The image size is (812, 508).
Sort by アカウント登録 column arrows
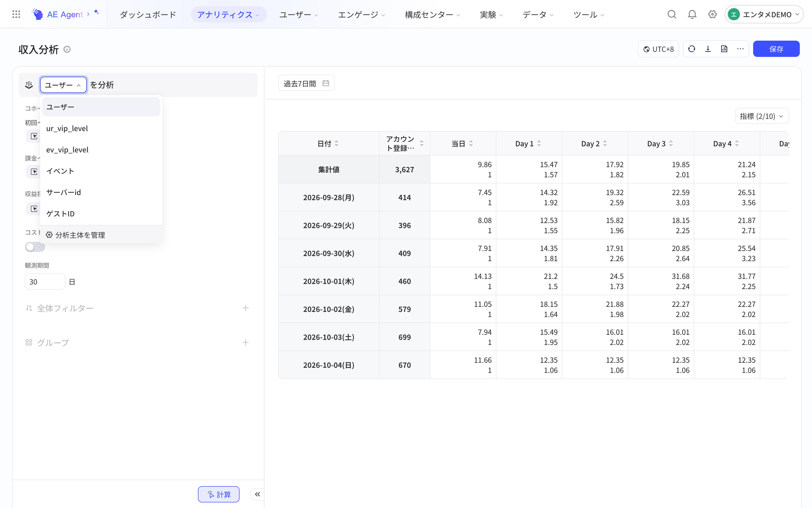click(x=422, y=144)
